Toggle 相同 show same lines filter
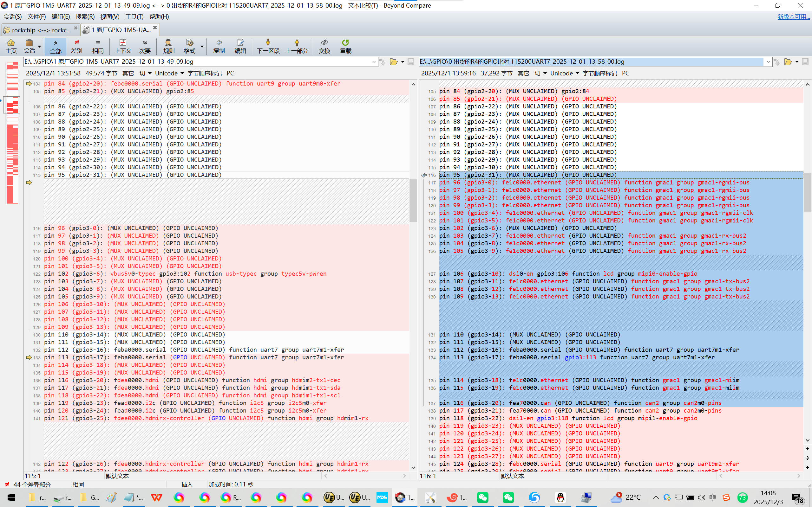The width and height of the screenshot is (812, 507). coord(98,46)
